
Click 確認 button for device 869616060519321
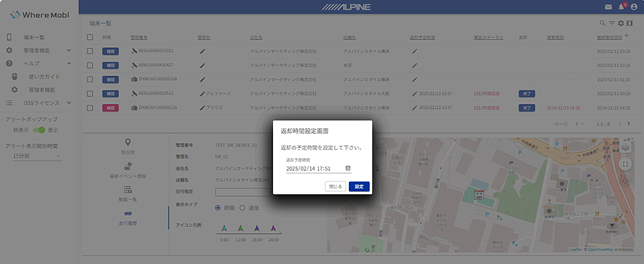[111, 52]
